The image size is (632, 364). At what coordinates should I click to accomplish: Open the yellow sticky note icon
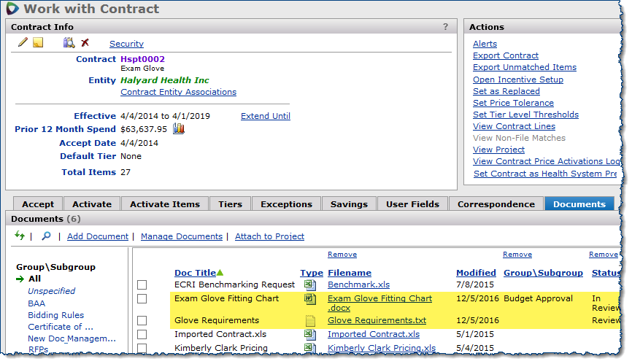(38, 43)
